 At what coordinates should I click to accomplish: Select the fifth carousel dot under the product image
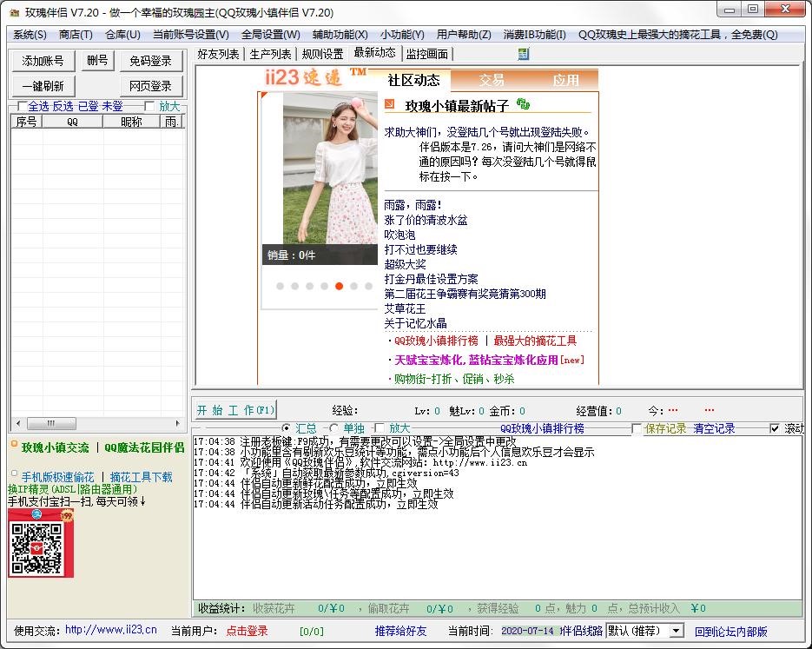click(339, 285)
